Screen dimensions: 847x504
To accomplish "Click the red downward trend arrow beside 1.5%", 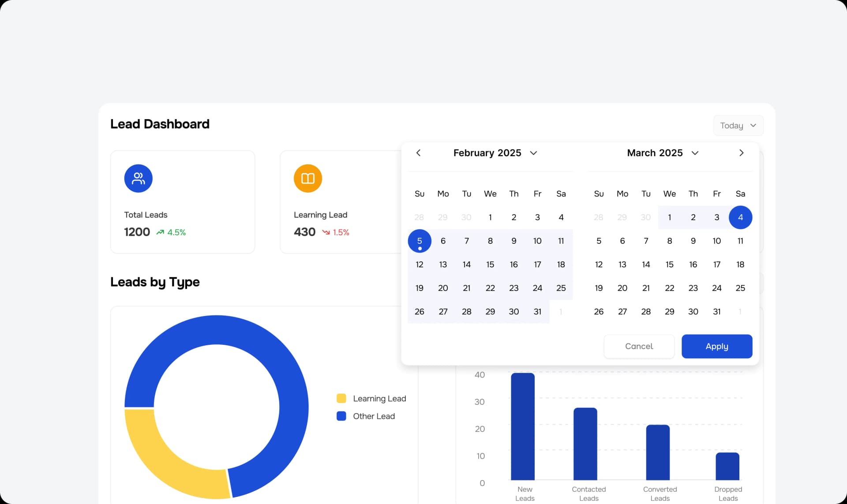I will pos(326,232).
